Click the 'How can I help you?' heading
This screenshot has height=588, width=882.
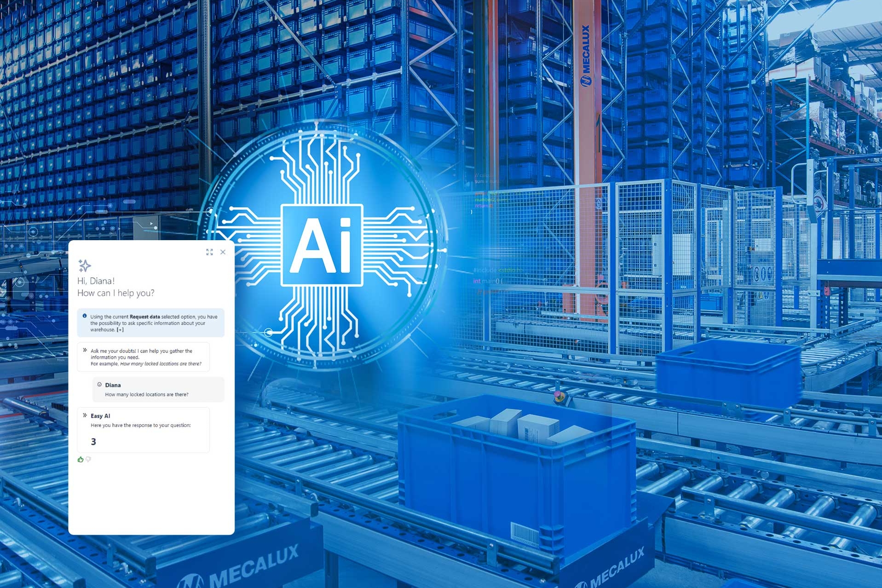115,293
